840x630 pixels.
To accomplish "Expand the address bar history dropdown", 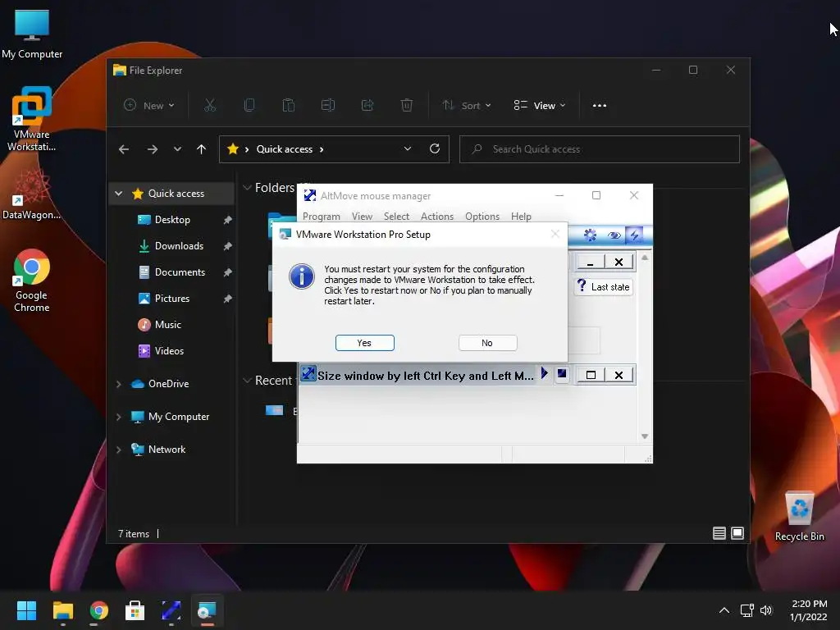I will pyautogui.click(x=408, y=149).
